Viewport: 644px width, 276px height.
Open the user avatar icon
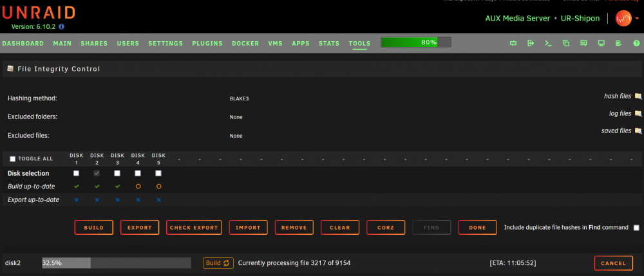point(623,19)
